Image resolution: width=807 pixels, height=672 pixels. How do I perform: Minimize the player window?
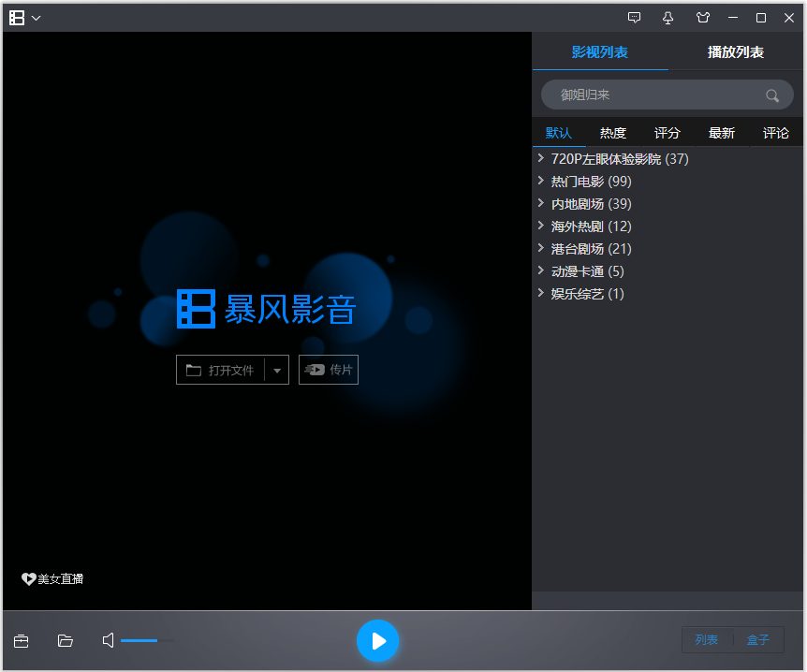(733, 18)
